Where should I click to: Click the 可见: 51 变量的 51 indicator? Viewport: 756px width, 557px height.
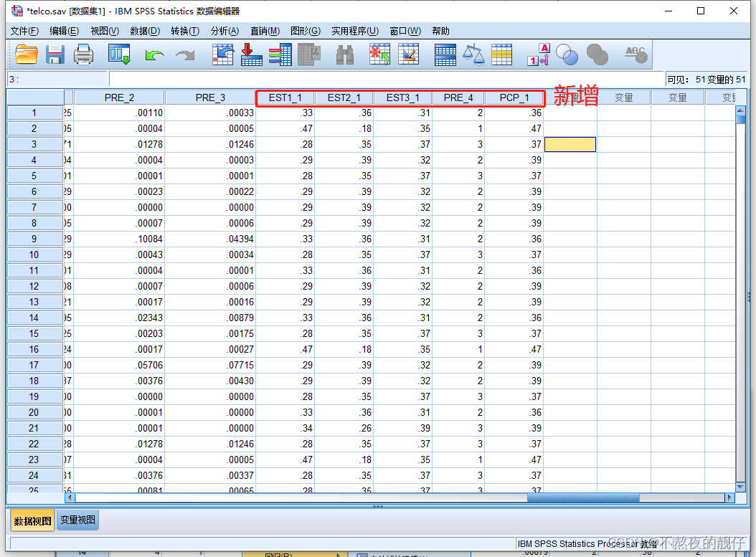(x=707, y=80)
